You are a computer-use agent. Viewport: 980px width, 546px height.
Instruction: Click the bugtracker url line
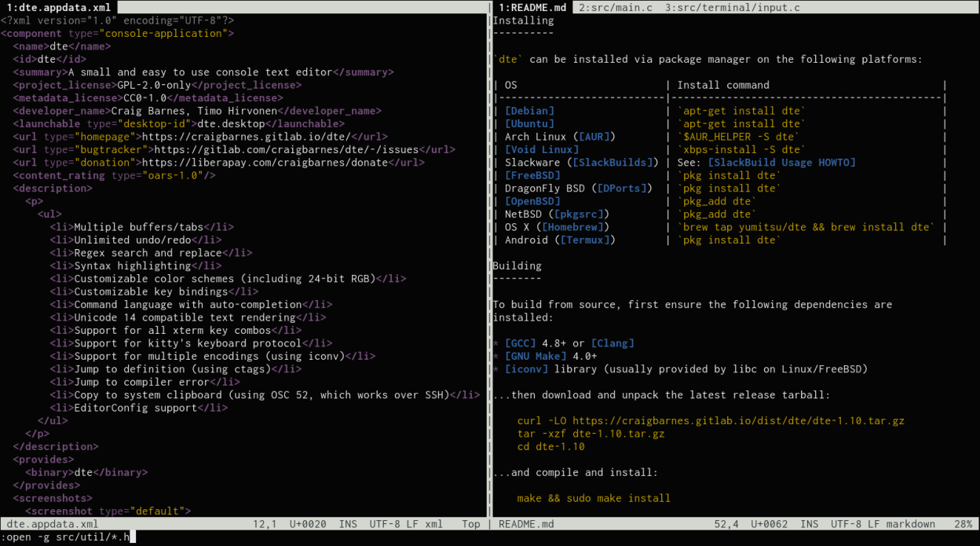[x=234, y=149]
